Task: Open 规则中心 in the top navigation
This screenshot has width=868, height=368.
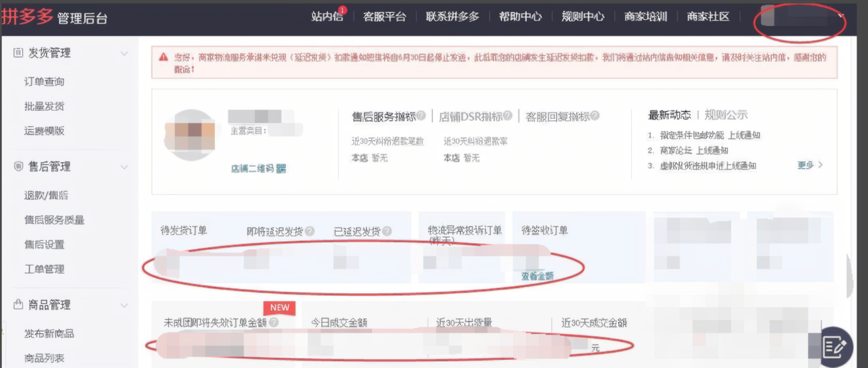Action: [x=583, y=17]
